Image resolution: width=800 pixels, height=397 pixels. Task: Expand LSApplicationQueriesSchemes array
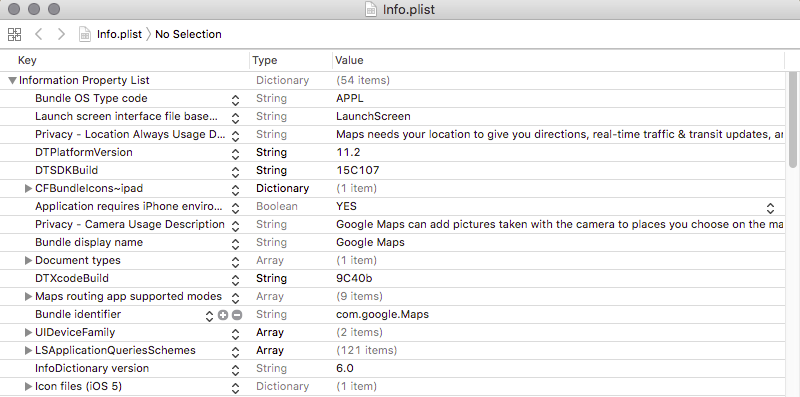[29, 351]
